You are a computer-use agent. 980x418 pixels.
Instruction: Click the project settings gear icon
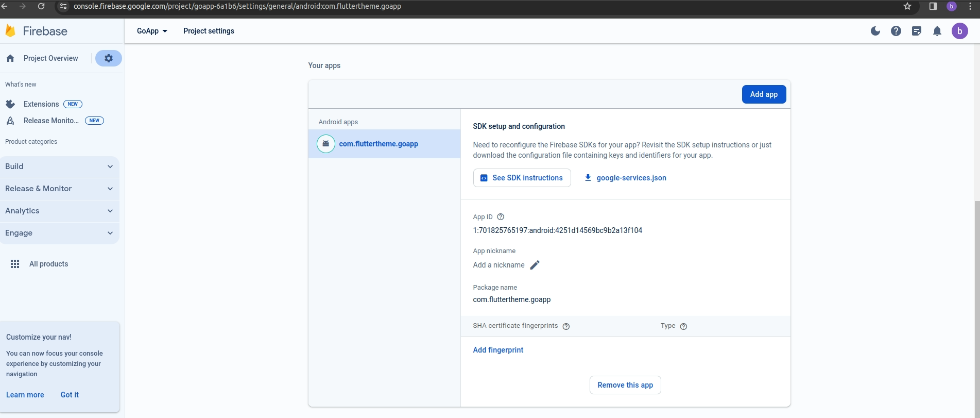[109, 58]
